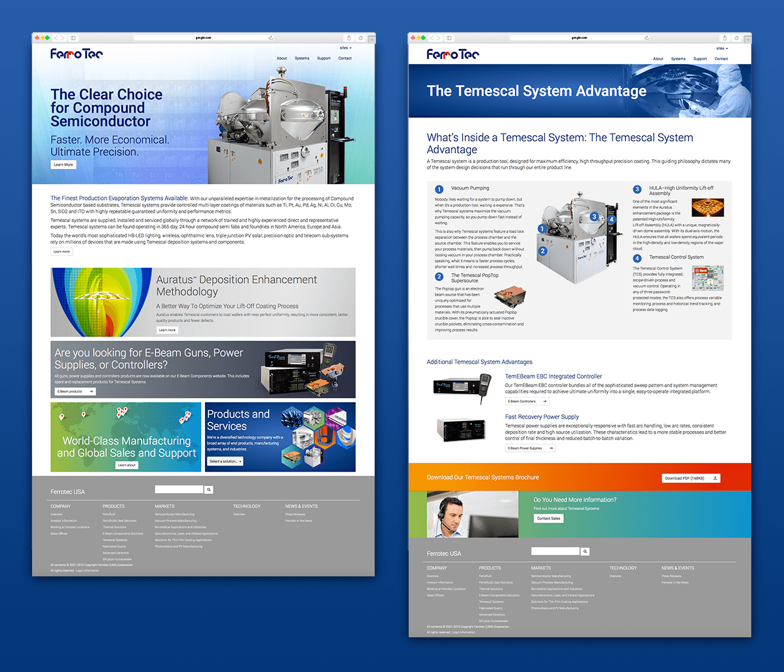784x672 pixels.
Task: Open share icon in right browser window
Action: (x=724, y=38)
